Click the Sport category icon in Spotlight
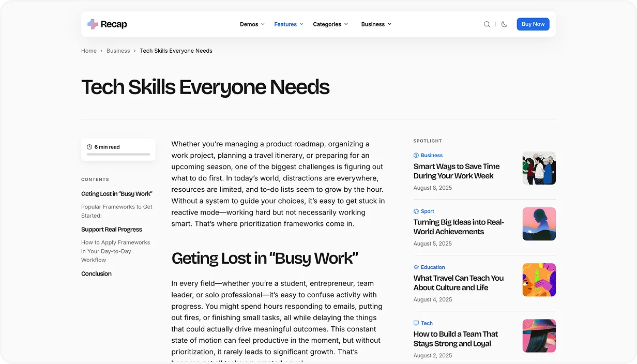Viewport: 637px width, 364px height. 416,211
